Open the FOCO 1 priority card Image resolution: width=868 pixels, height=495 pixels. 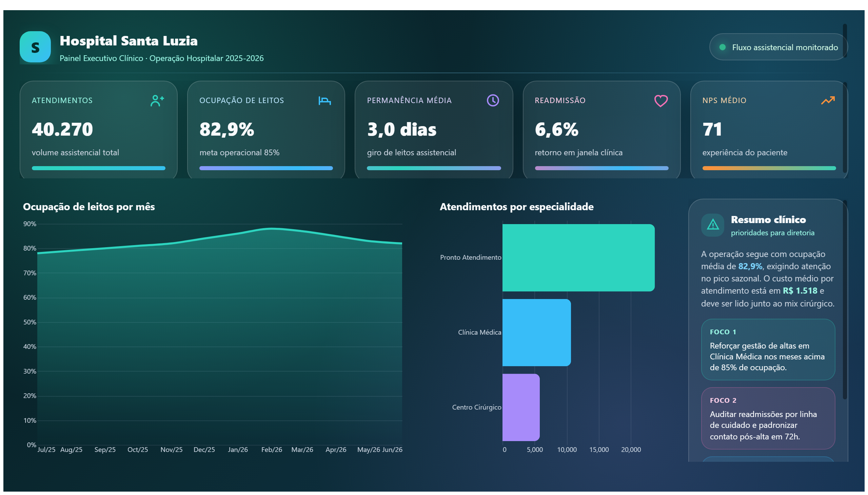[768, 349]
